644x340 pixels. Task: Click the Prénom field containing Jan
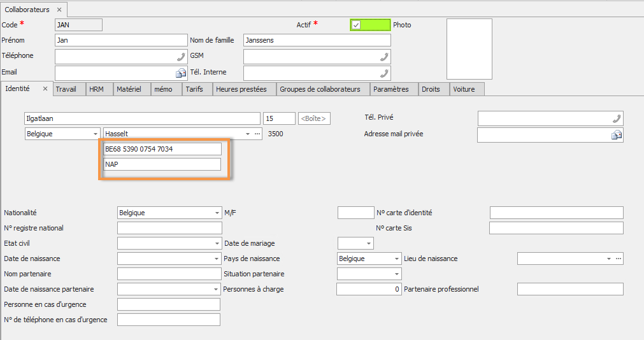pos(121,40)
